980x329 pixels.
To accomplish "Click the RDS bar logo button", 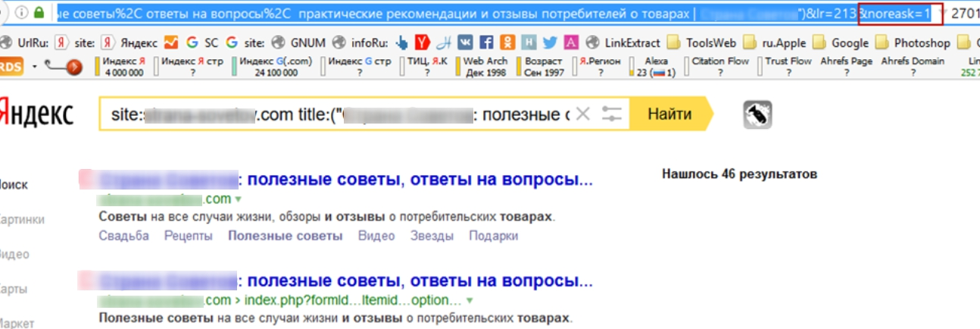I will pyautogui.click(x=10, y=67).
